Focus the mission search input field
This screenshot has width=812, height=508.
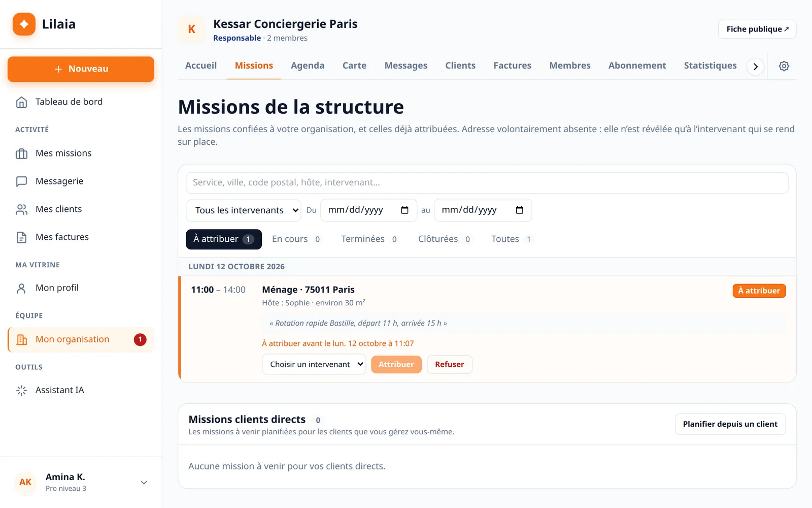[x=487, y=183]
